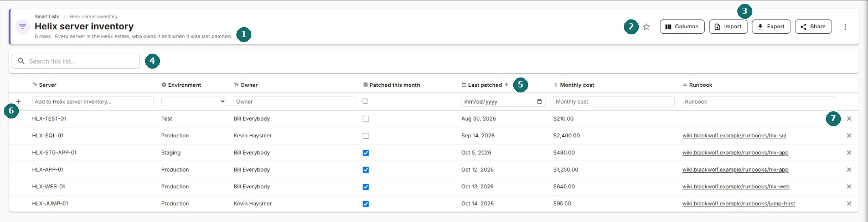Go to Smart Lists breadcrumb
The width and height of the screenshot is (868, 222).
(47, 17)
